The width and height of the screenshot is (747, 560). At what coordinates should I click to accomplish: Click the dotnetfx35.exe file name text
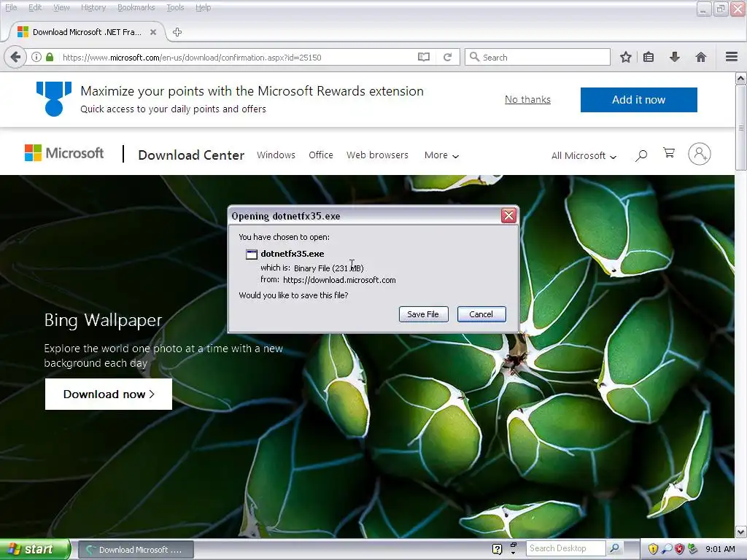292,254
